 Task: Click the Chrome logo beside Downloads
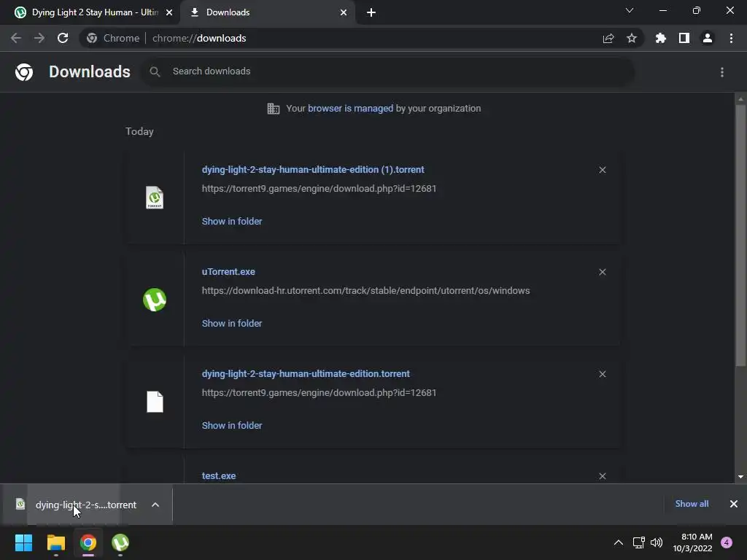[24, 72]
